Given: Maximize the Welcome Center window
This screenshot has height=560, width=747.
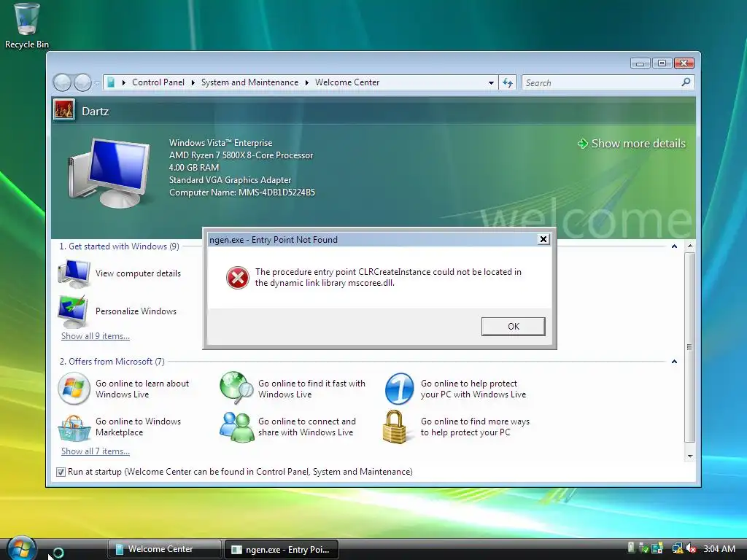Looking at the screenshot, I should point(662,63).
